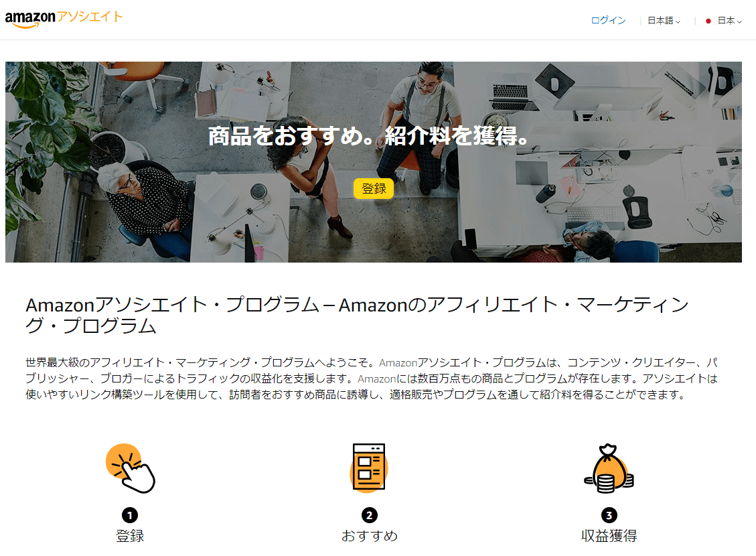This screenshot has width=756, height=556.
Task: Click the pointing hand click icon
Action: coord(130,468)
